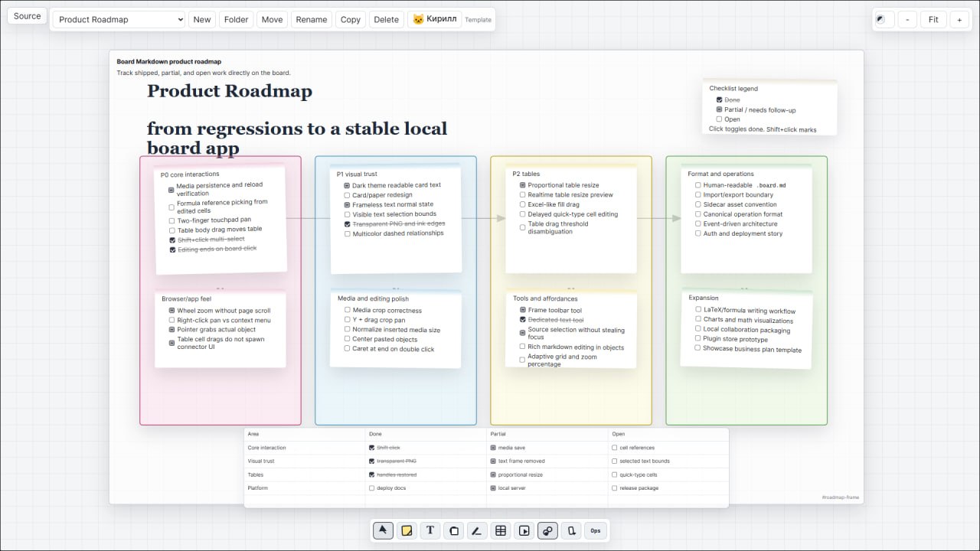Check the Plugin store prototype box
This screenshot has width=980, height=551.
coord(697,338)
